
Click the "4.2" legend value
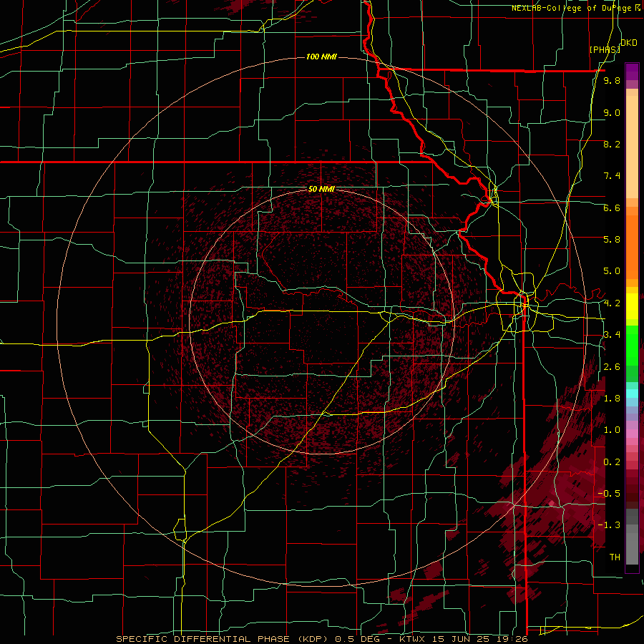(x=612, y=303)
